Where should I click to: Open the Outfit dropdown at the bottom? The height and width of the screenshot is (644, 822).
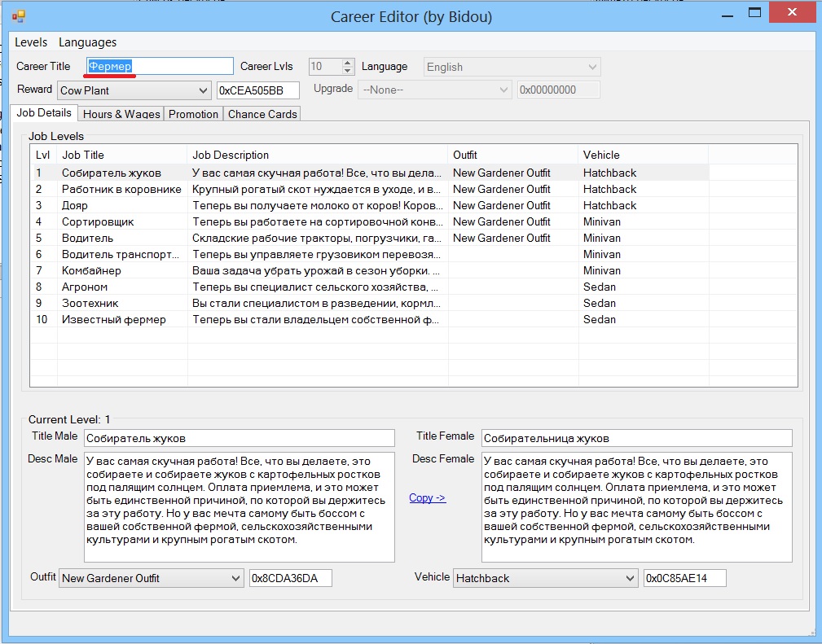(231, 578)
